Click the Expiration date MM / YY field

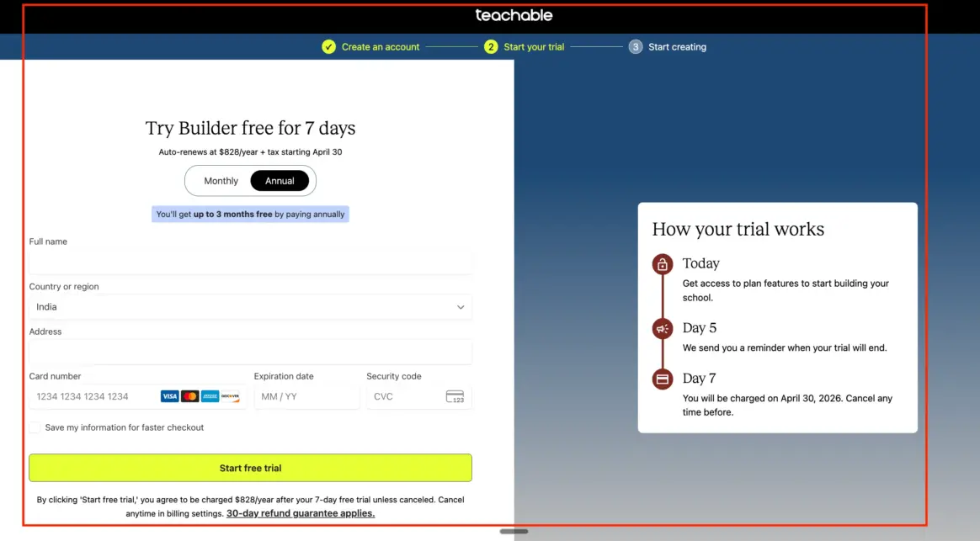[306, 396]
